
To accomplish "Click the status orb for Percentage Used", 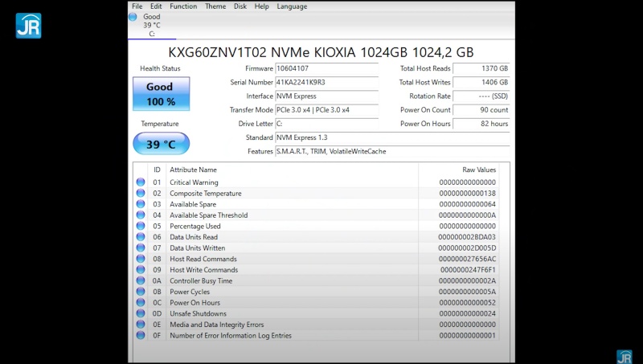I will (141, 226).
